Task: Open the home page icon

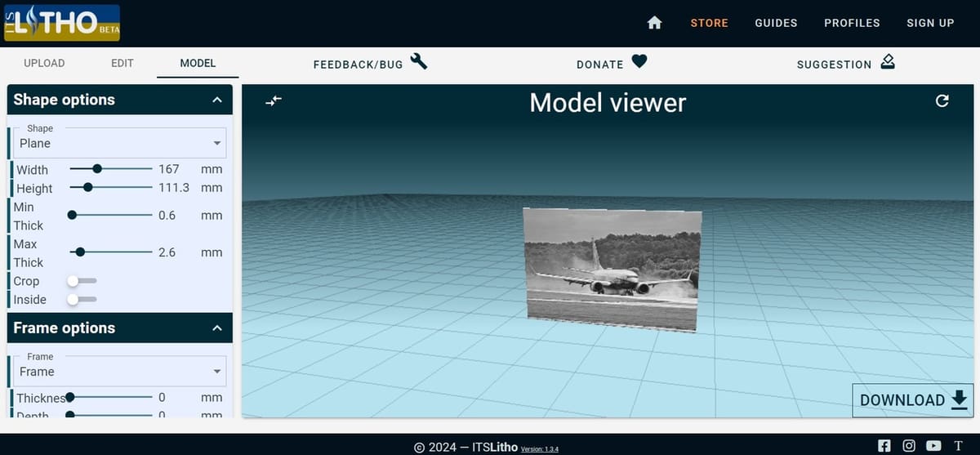Action: click(x=654, y=23)
